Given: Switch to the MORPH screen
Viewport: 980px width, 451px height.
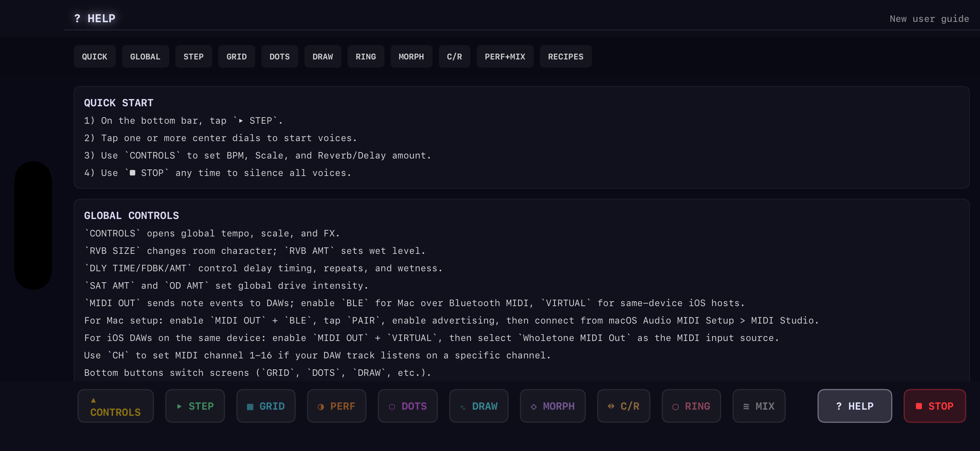Looking at the screenshot, I should click(x=553, y=406).
